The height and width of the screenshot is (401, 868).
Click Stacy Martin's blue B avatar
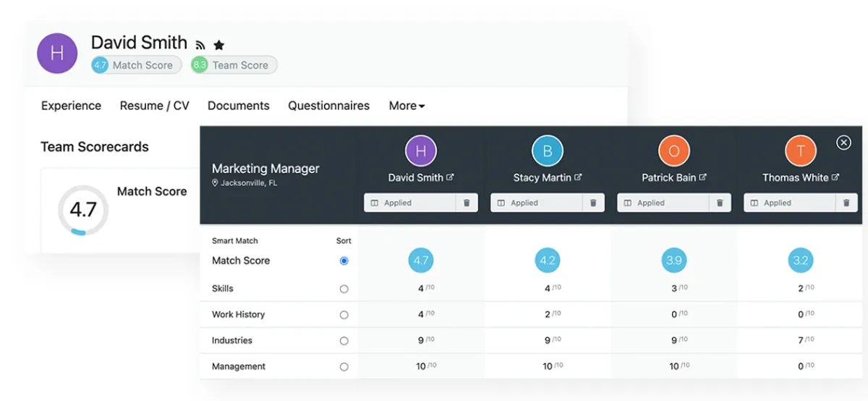tap(548, 151)
